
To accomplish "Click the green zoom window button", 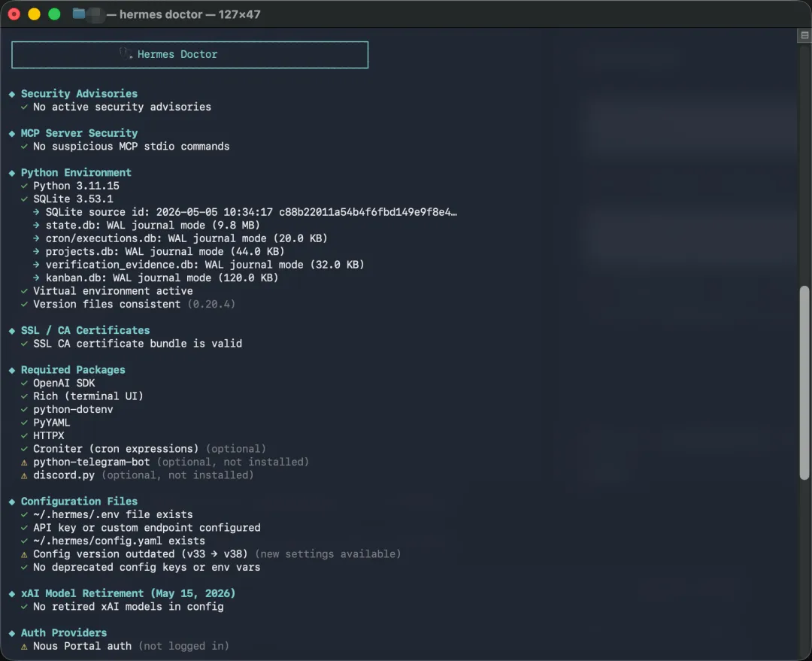I will [54, 14].
